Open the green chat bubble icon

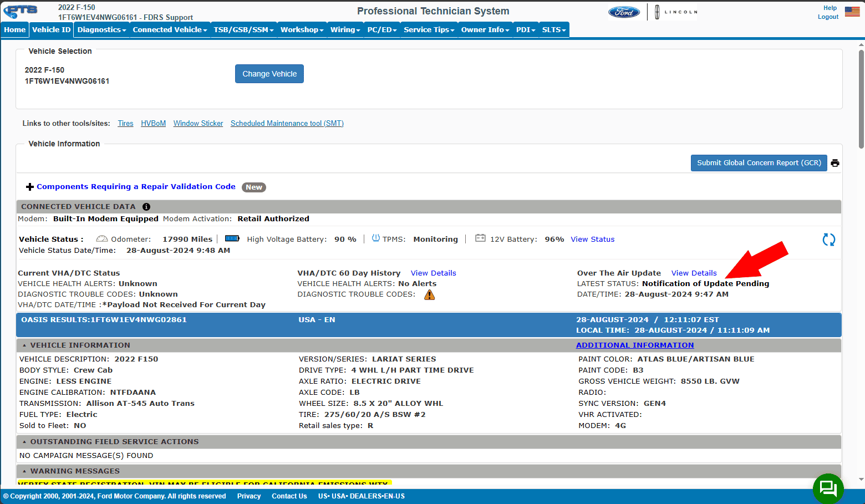828,488
